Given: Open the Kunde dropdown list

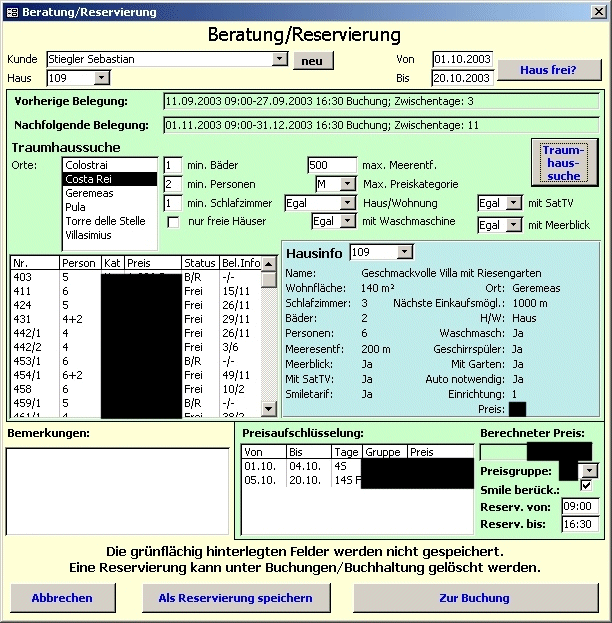Looking at the screenshot, I should pos(279,59).
